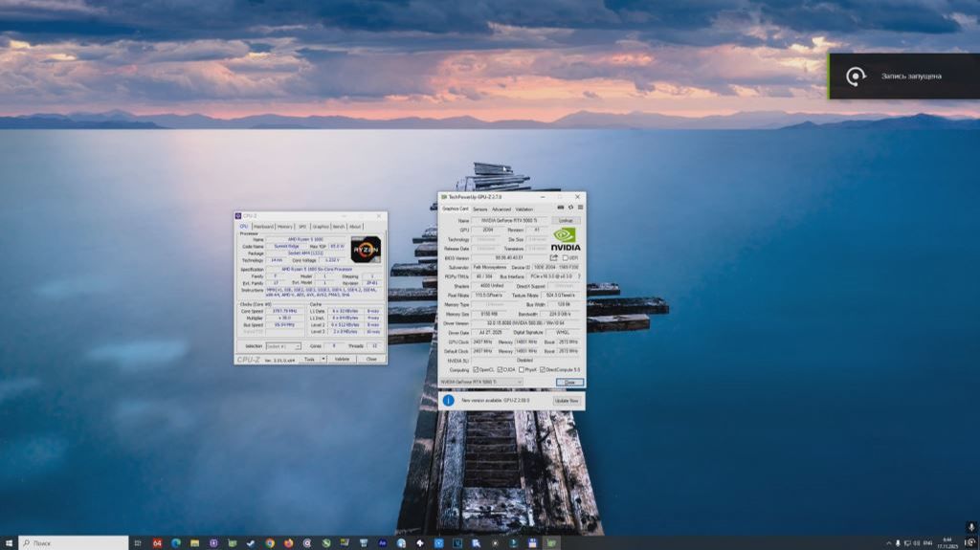Click the BIOS version share/export icon
This screenshot has width=980, height=550.
[x=554, y=257]
